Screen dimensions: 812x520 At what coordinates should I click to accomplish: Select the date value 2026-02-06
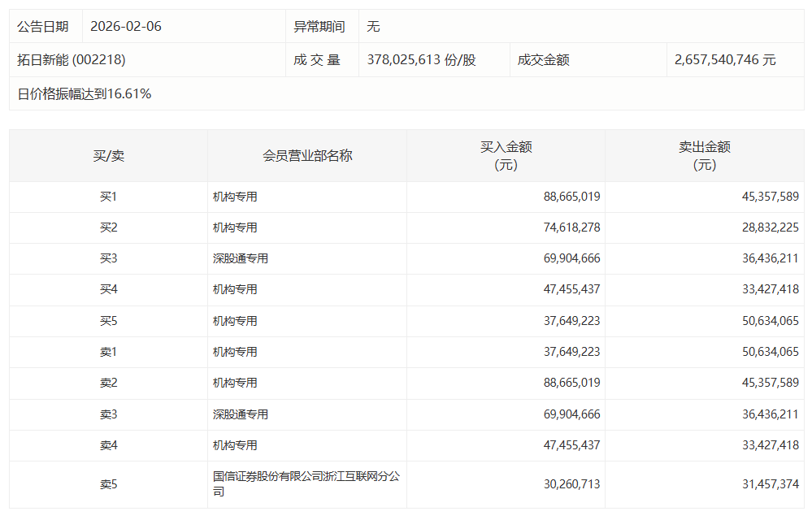point(126,27)
